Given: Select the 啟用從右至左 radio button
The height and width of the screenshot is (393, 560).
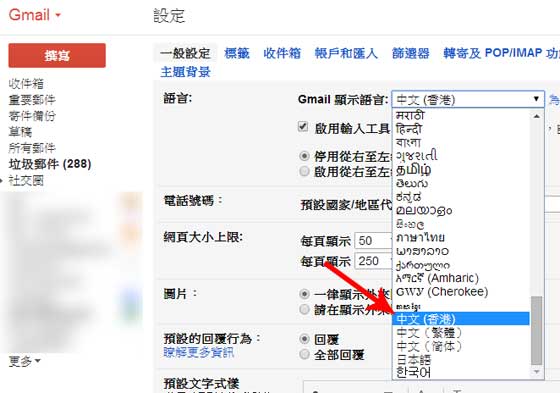Looking at the screenshot, I should click(x=304, y=171).
